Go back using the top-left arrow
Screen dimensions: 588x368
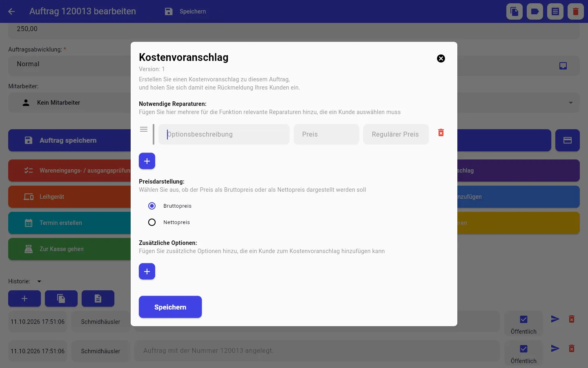tap(11, 11)
